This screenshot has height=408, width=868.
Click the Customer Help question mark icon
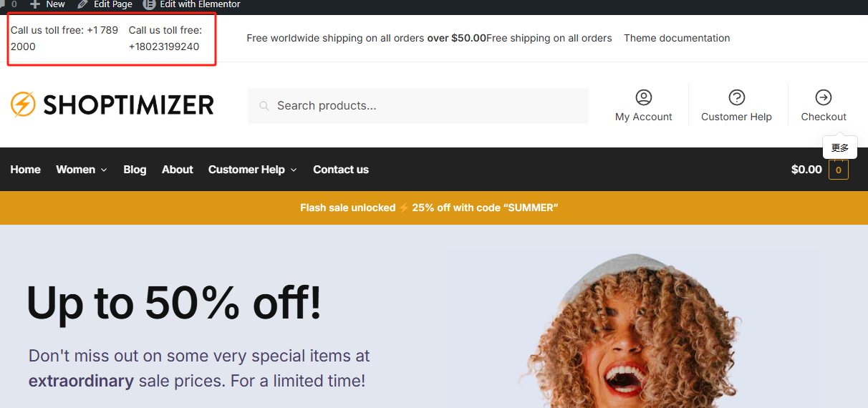pyautogui.click(x=736, y=97)
